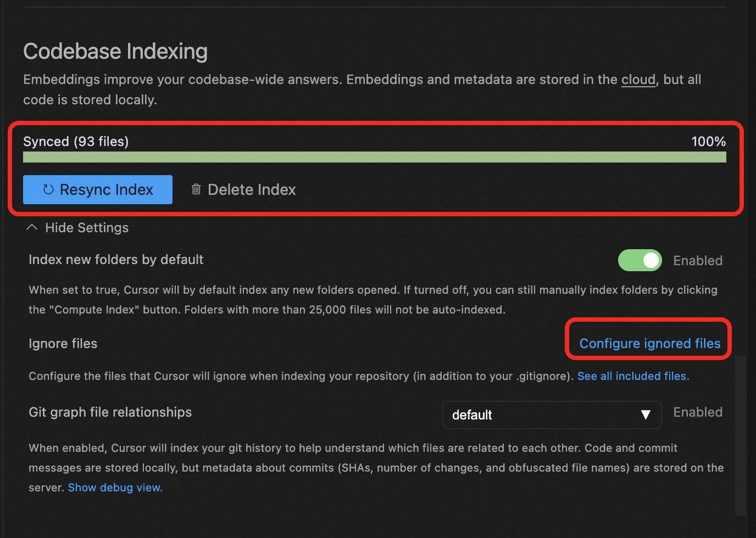Image resolution: width=756 pixels, height=538 pixels.
Task: Click Enabled text beside Git graph dropdown
Action: (698, 412)
